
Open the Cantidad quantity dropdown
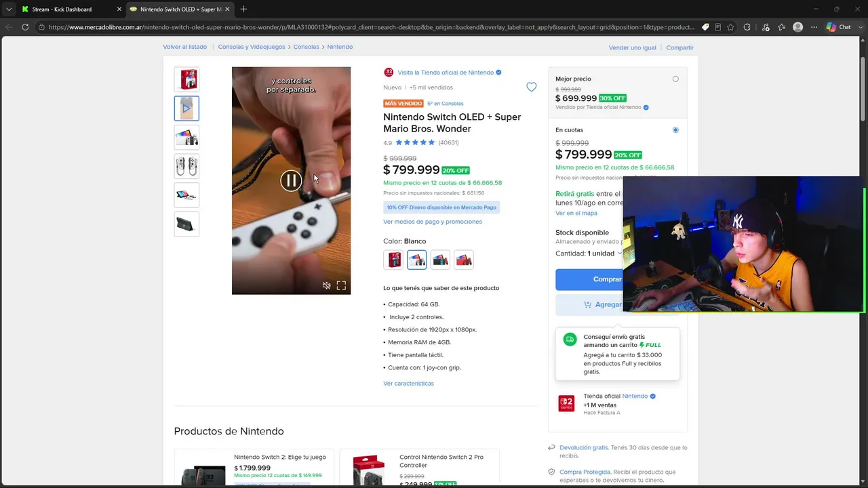pos(589,253)
